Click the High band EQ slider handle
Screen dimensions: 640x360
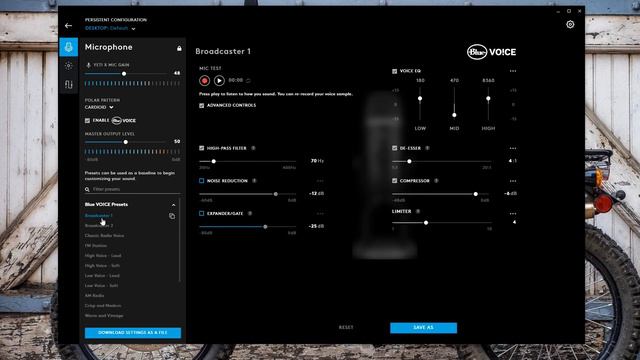tap(488, 99)
